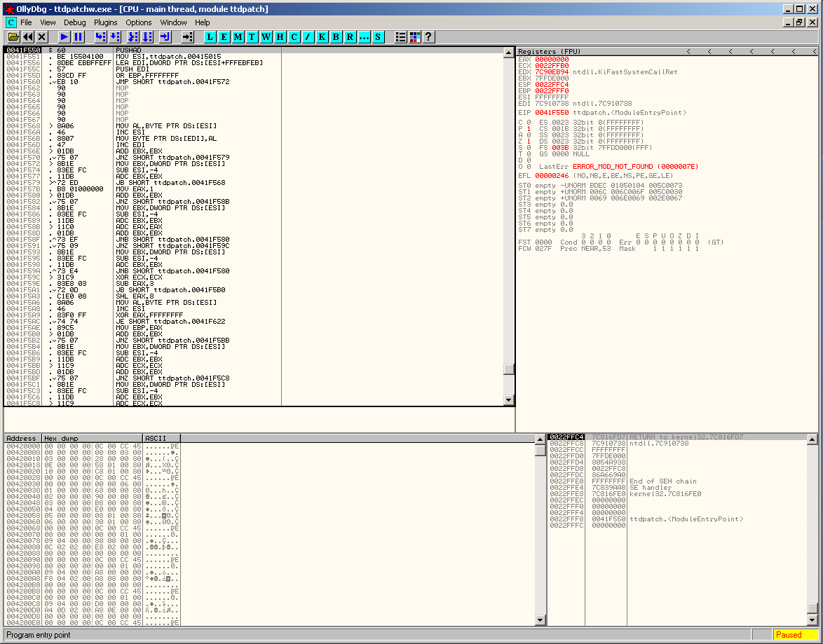The width and height of the screenshot is (823, 644).
Task: Show Patches with slash button
Action: 308,36
